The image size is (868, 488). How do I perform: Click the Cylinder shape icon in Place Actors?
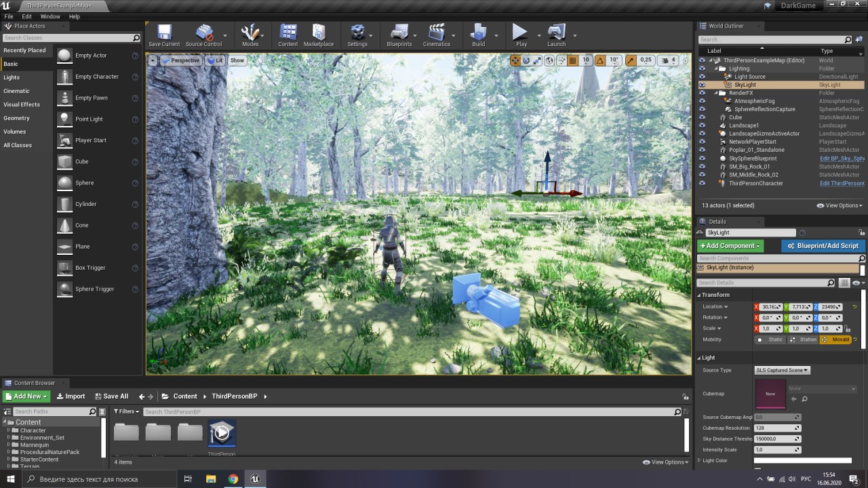pyautogui.click(x=64, y=204)
